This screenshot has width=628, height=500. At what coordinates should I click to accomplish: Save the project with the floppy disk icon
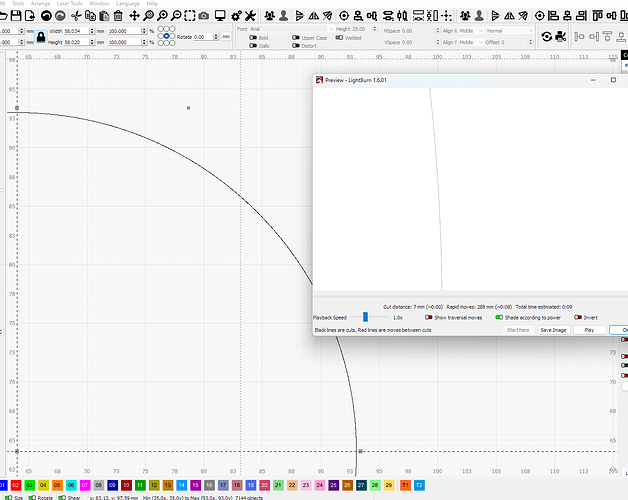pos(16,16)
